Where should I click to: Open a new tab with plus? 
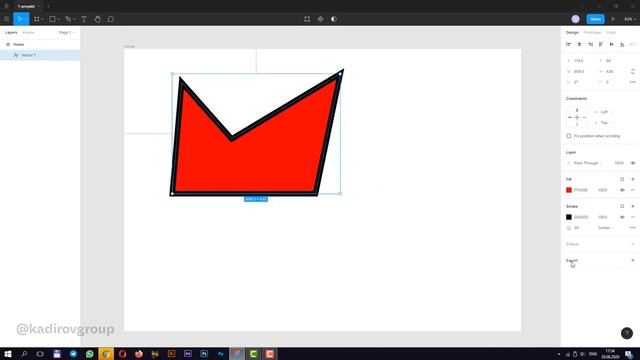[48, 6]
